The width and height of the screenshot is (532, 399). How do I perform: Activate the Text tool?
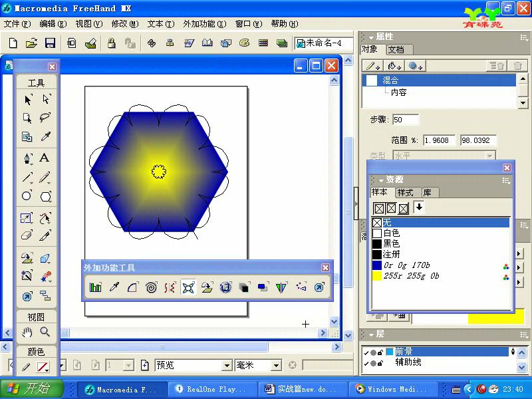(x=45, y=158)
